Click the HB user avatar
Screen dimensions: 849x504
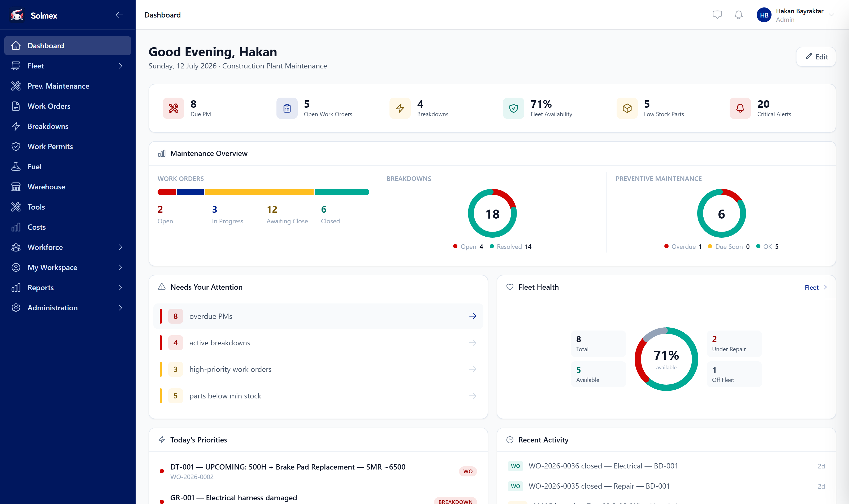click(764, 15)
